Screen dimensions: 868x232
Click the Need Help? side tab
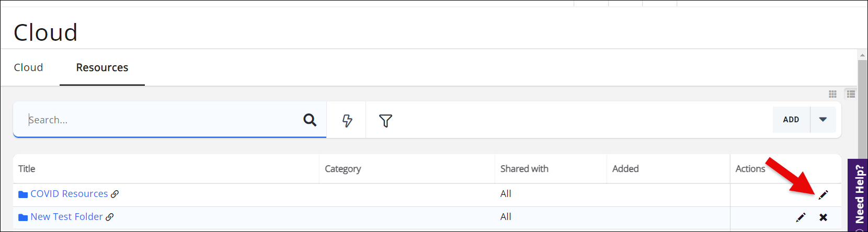pos(859,194)
